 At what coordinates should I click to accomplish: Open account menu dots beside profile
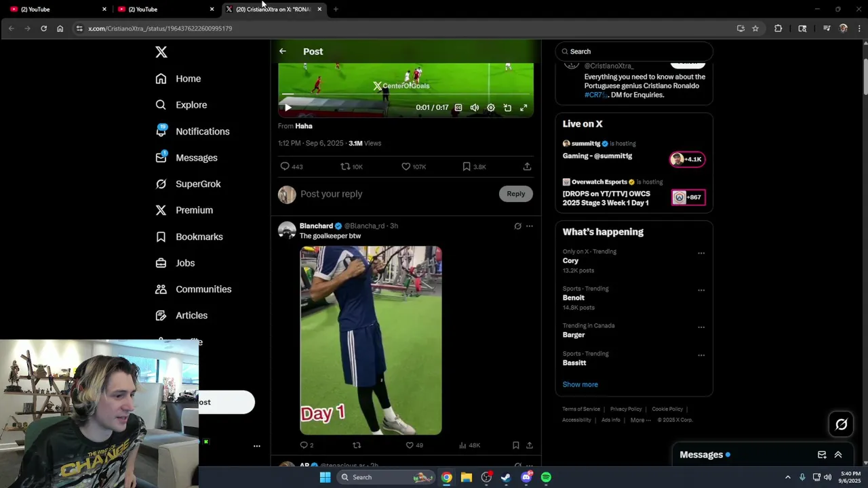[x=257, y=446]
